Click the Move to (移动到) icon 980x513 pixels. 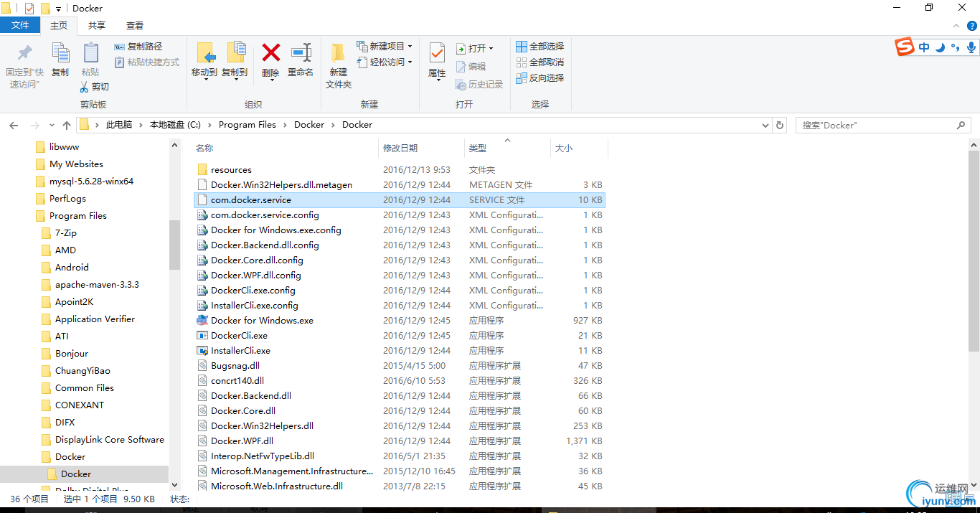[204, 53]
